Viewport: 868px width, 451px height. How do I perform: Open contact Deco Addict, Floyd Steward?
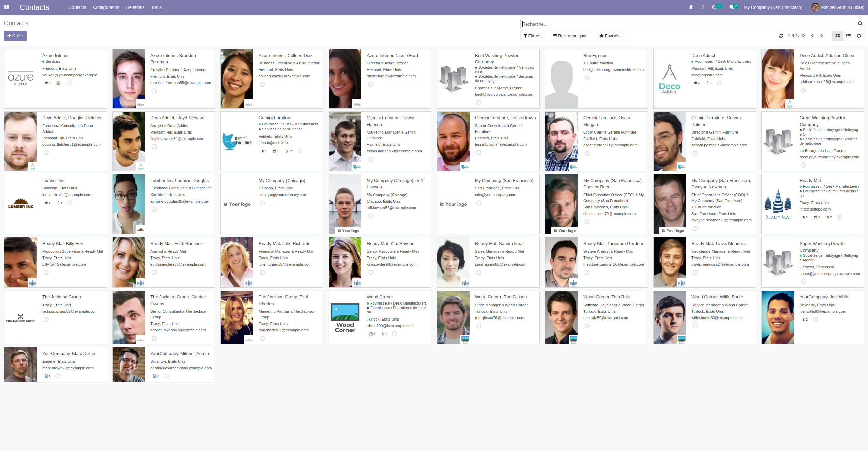point(177,118)
